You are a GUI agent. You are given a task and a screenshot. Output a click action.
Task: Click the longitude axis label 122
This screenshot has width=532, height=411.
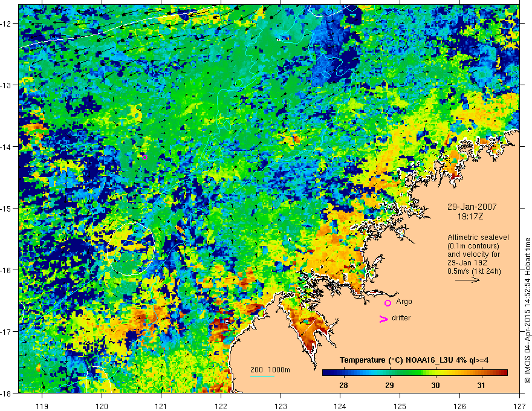point(221,406)
